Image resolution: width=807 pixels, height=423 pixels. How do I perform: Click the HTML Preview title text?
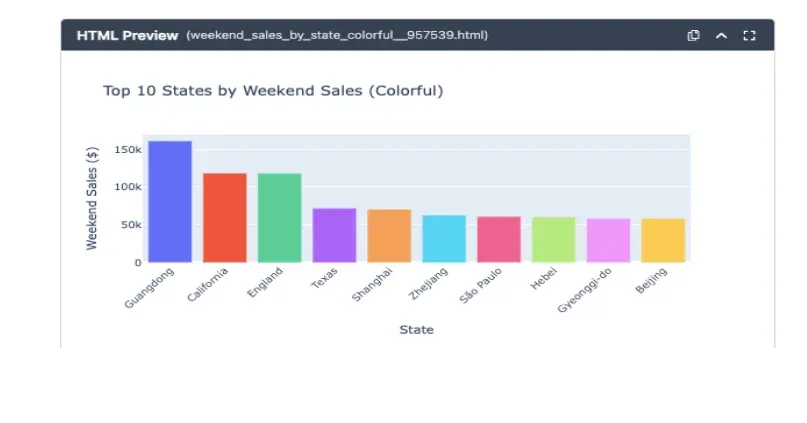(127, 36)
